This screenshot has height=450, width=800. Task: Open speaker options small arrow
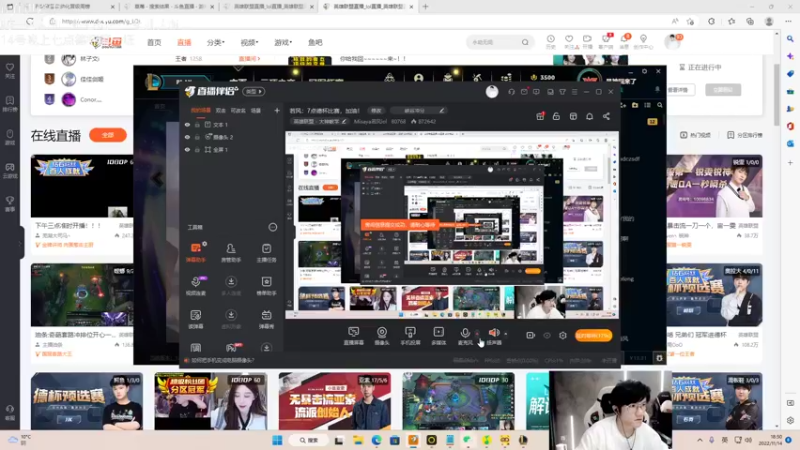click(x=506, y=334)
